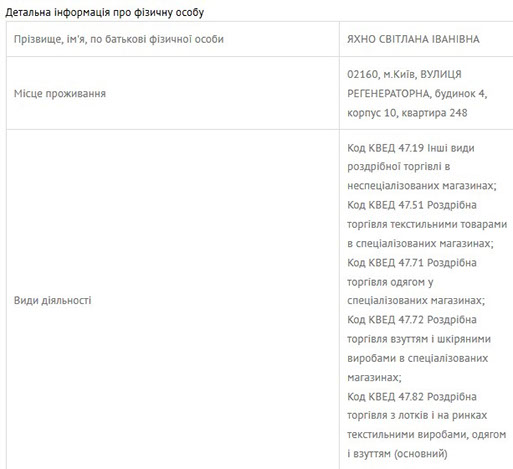Click 'торгівля текстильними товарами' line
This screenshot has width=513, height=469.
tap(427, 224)
